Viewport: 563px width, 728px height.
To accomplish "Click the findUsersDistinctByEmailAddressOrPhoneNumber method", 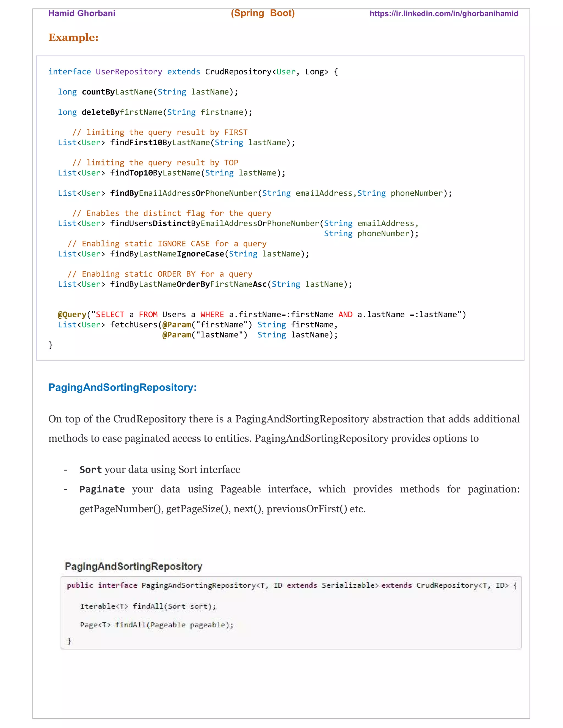I will tap(215, 224).
